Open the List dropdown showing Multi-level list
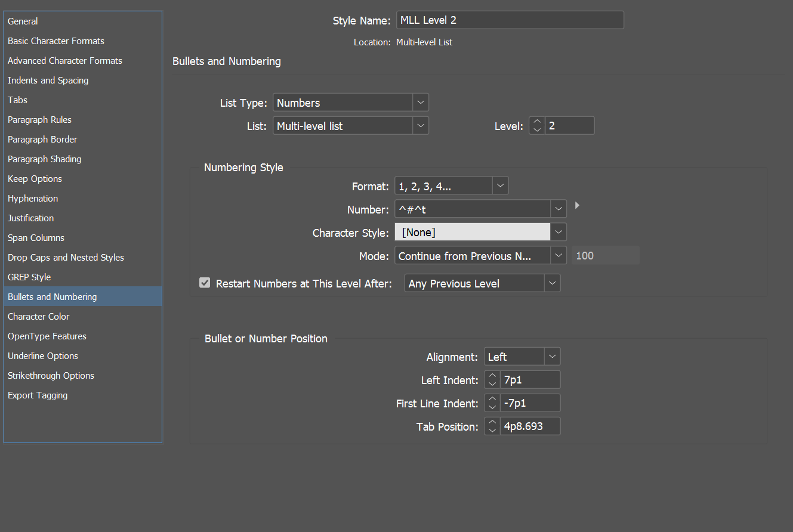793x532 pixels. (421, 125)
